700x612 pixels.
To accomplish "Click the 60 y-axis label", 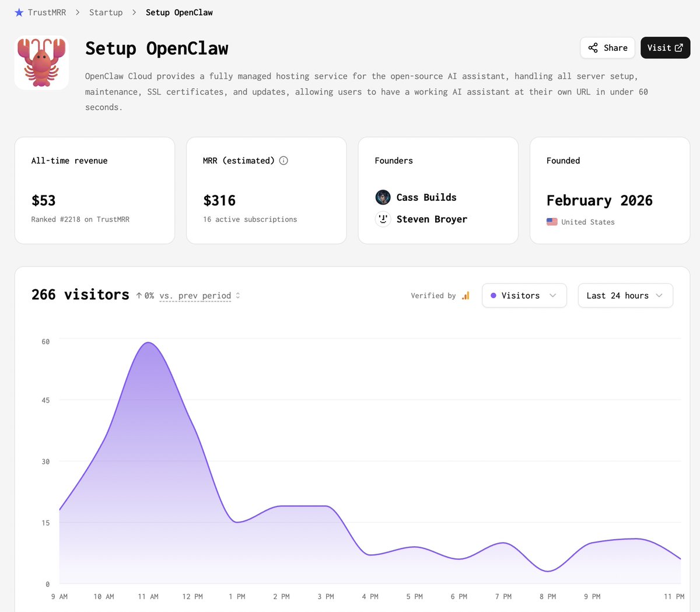I will (x=45, y=341).
